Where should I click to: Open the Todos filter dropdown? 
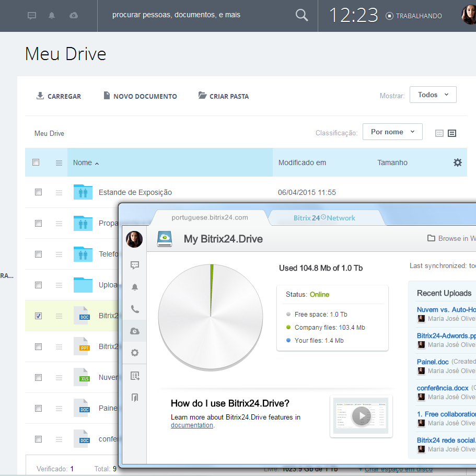pos(433,95)
